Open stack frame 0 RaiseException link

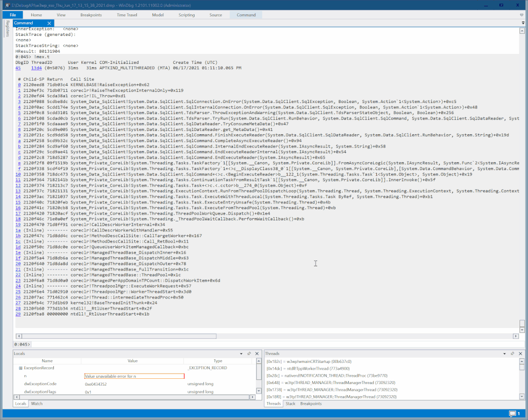(19, 85)
